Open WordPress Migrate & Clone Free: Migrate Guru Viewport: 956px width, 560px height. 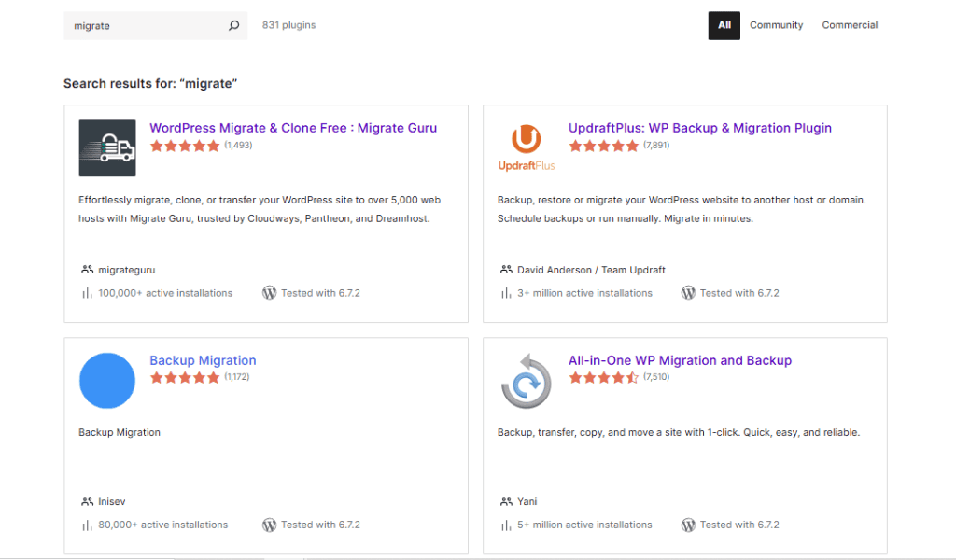[x=293, y=128]
